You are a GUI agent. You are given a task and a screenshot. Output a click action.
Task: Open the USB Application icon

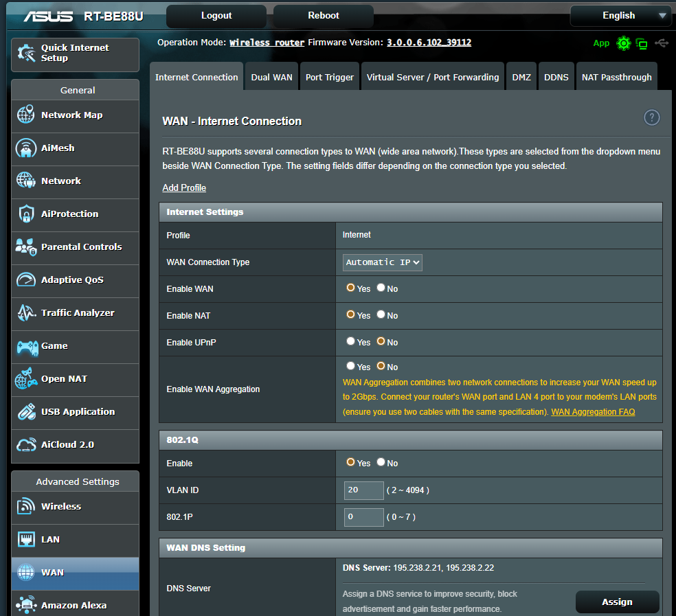(x=26, y=412)
